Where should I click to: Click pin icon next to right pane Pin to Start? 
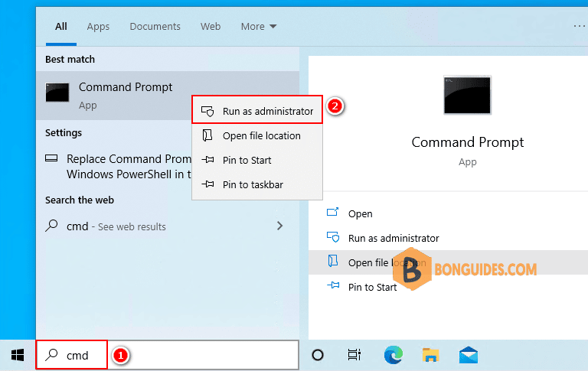pyautogui.click(x=332, y=286)
